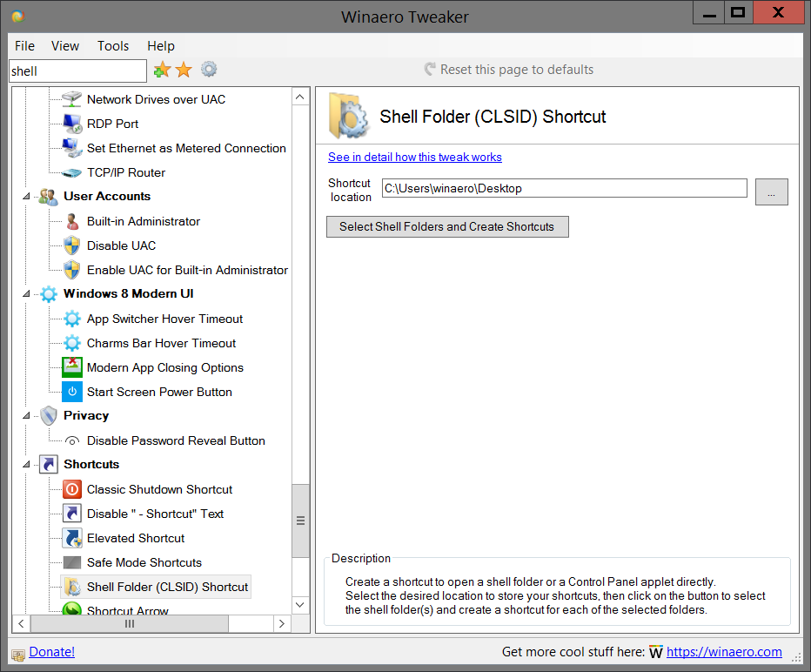Select Modern App Closing Options label
Viewport: 811px width, 672px height.
coord(165,367)
